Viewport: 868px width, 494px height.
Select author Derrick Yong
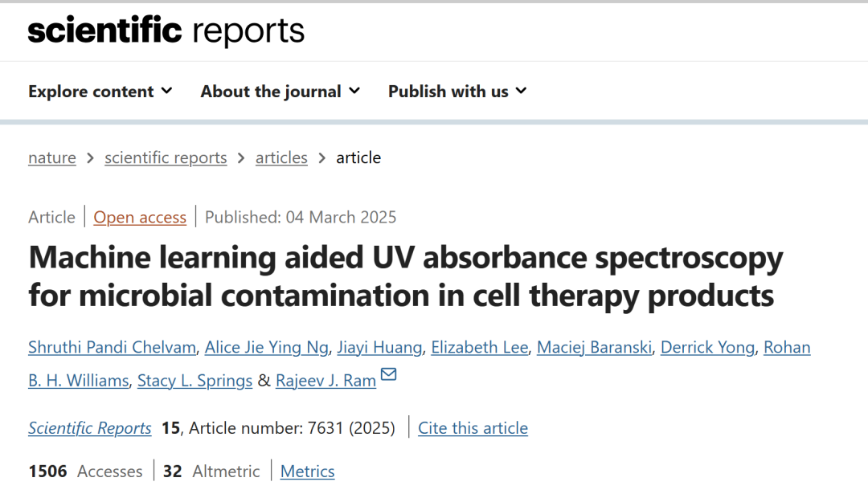click(x=707, y=347)
